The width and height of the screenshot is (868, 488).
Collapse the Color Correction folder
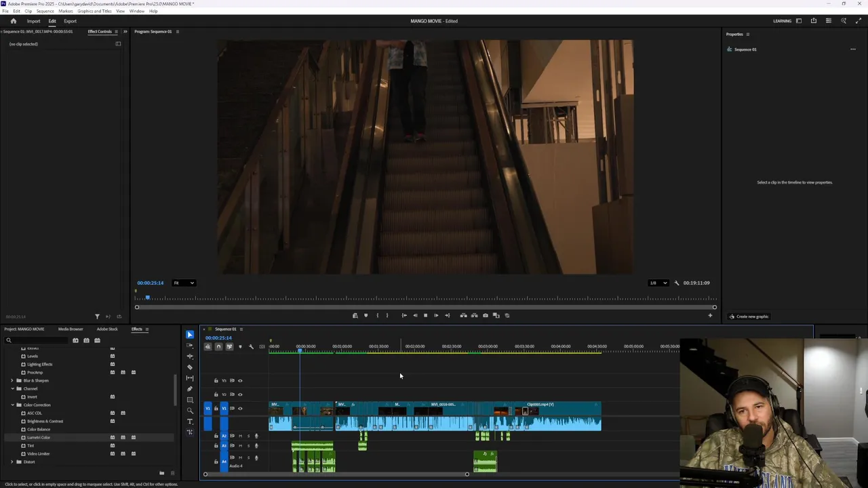[x=12, y=405]
